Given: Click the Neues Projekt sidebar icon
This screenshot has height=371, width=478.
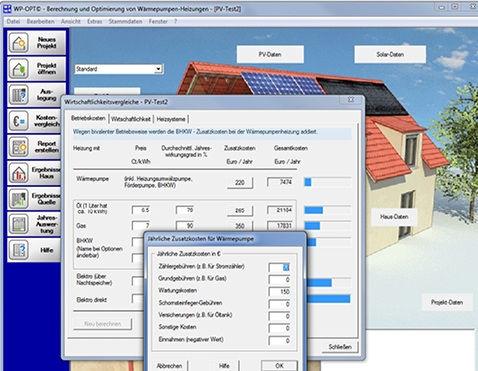Looking at the screenshot, I should tap(19, 43).
